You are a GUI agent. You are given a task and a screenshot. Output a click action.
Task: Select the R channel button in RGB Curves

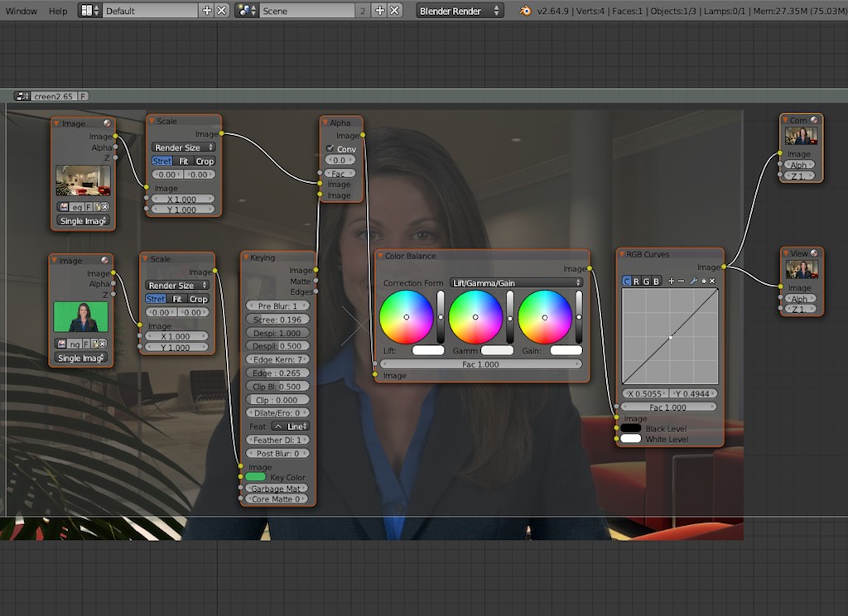coord(636,281)
